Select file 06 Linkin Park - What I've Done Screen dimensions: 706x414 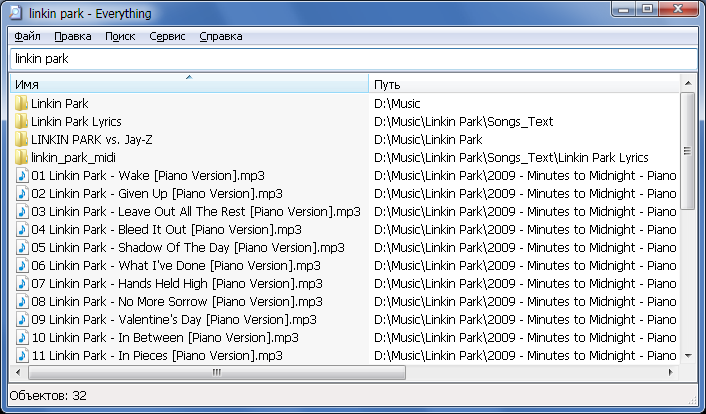coord(176,266)
